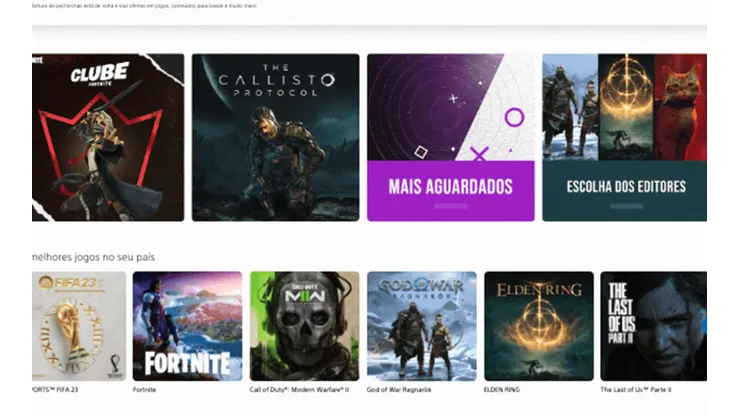Click 'The Last of Us™ Parte II' title

tap(636, 390)
